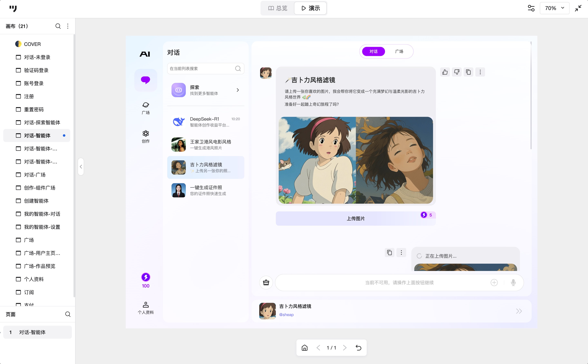Screen dimensions: 588x364
Task: Click conversation search input field
Action: click(205, 69)
